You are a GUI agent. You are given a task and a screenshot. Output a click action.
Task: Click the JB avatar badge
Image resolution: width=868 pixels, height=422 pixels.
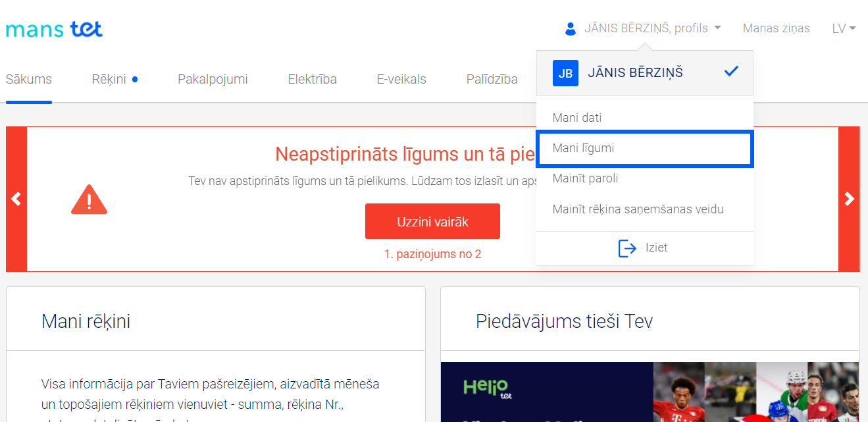(x=565, y=73)
